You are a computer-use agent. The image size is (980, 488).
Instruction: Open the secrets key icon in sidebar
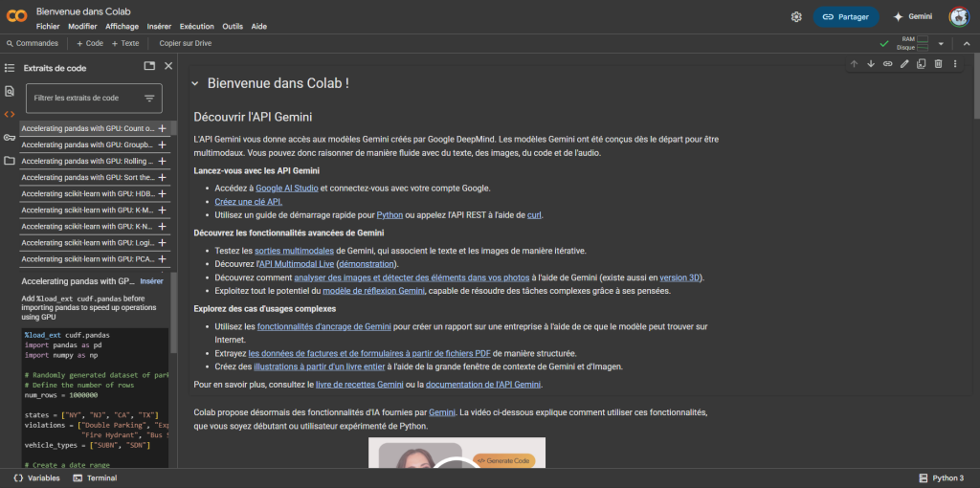[10, 138]
